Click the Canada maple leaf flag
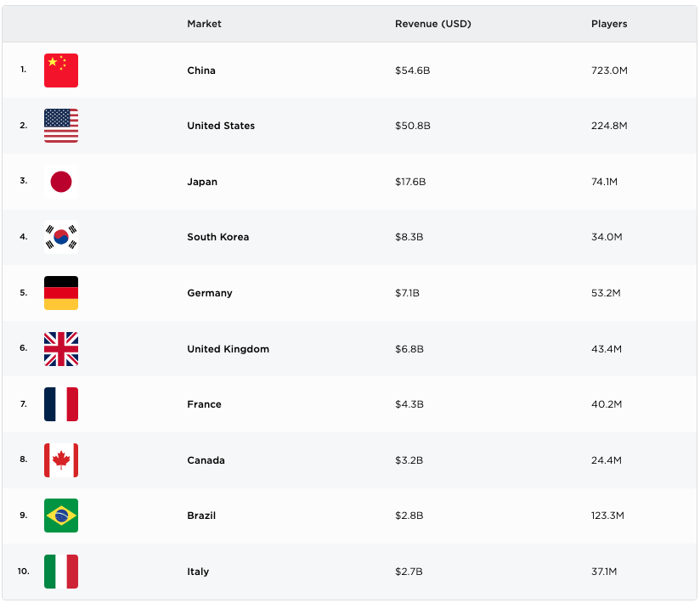 (x=61, y=460)
